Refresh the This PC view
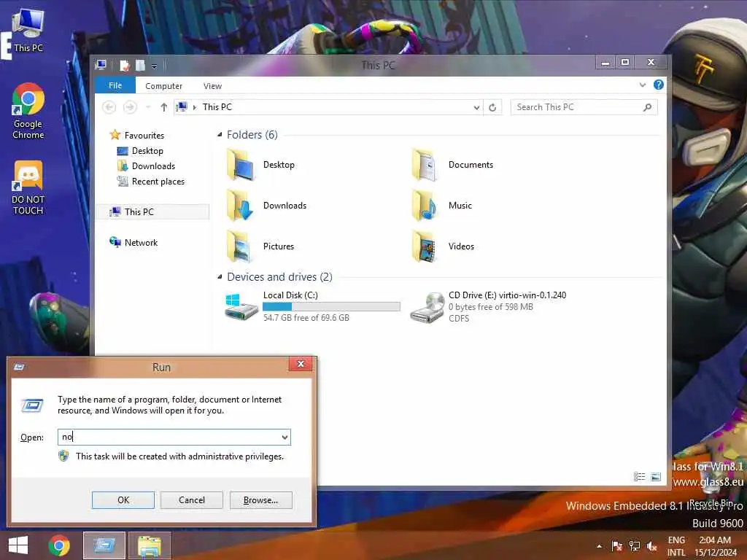Image resolution: width=747 pixels, height=560 pixels. coord(492,107)
